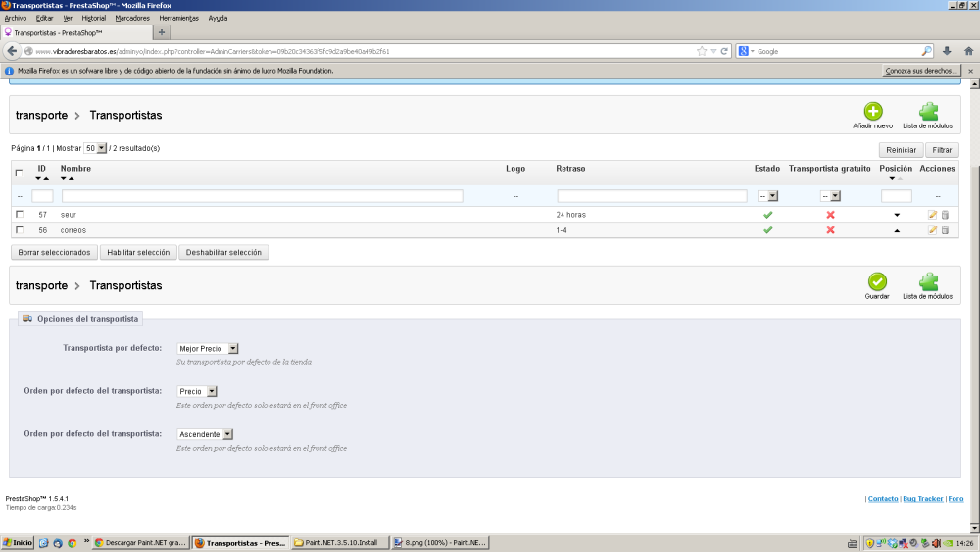Open the Transportista gratuito filter dropdown
Screen dimensions: 980x552
[x=830, y=196]
